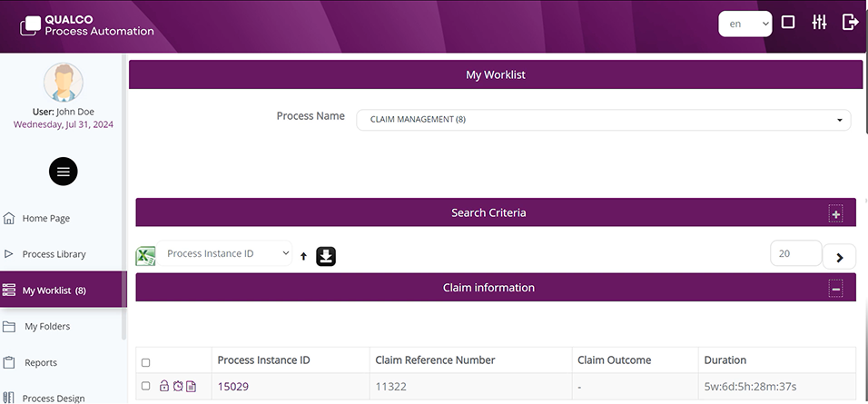Tick the select-all checkbox in table header
Image resolution: width=868 pixels, height=404 pixels.
pyautogui.click(x=145, y=363)
